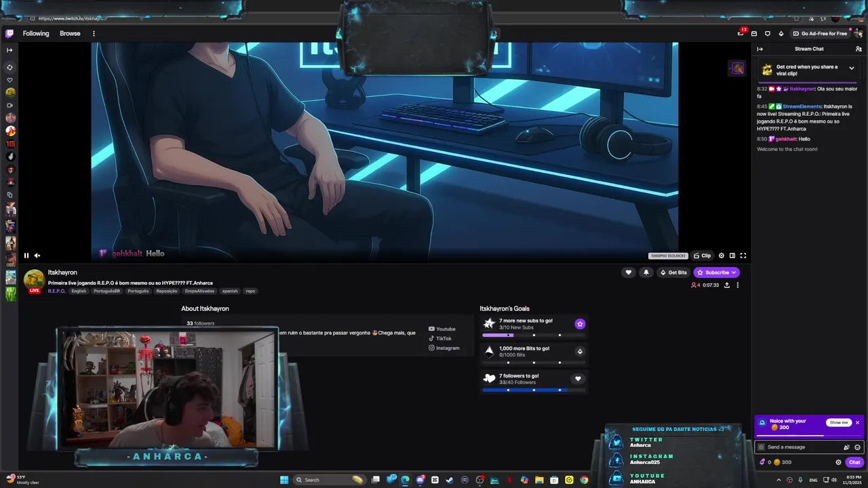Open the Youtube social link
The width and height of the screenshot is (868, 488).
[442, 329]
